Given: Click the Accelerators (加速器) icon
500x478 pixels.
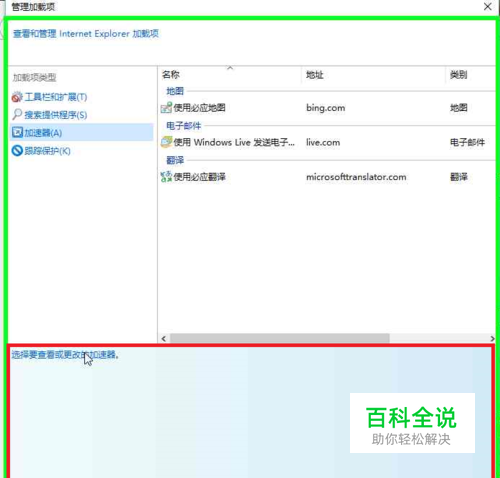Looking at the screenshot, I should click(x=17, y=133).
